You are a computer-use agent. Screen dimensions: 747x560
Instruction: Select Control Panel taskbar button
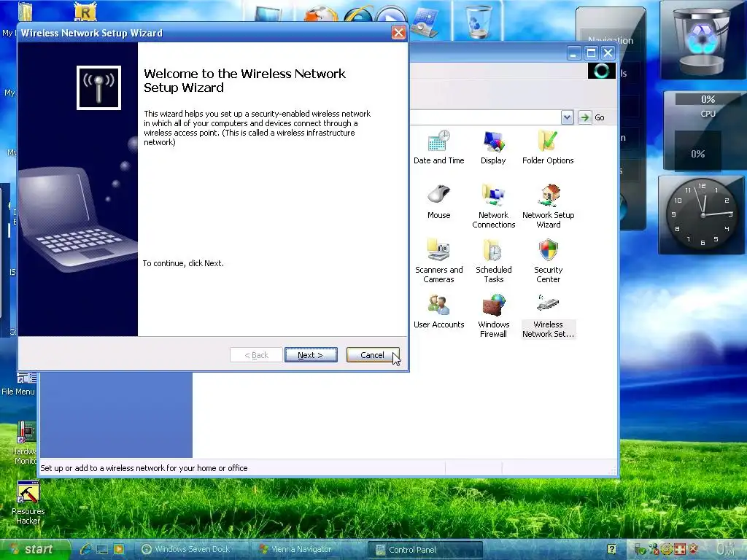[425, 550]
